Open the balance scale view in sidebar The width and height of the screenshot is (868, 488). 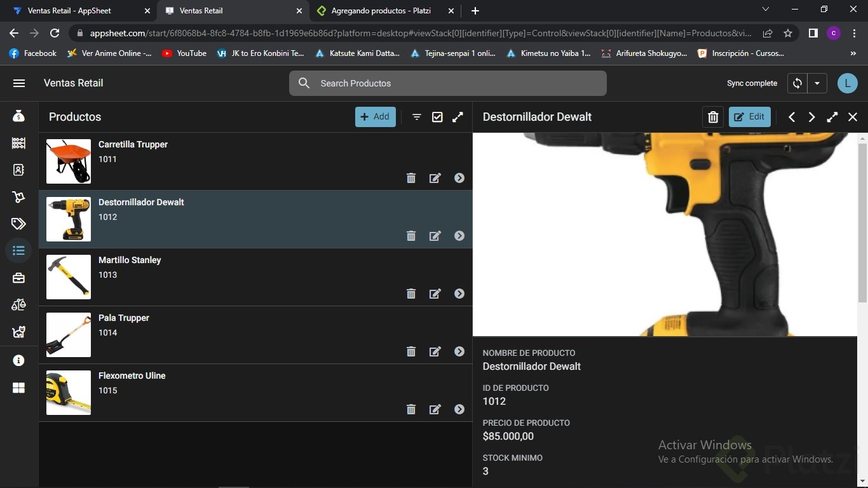18,305
